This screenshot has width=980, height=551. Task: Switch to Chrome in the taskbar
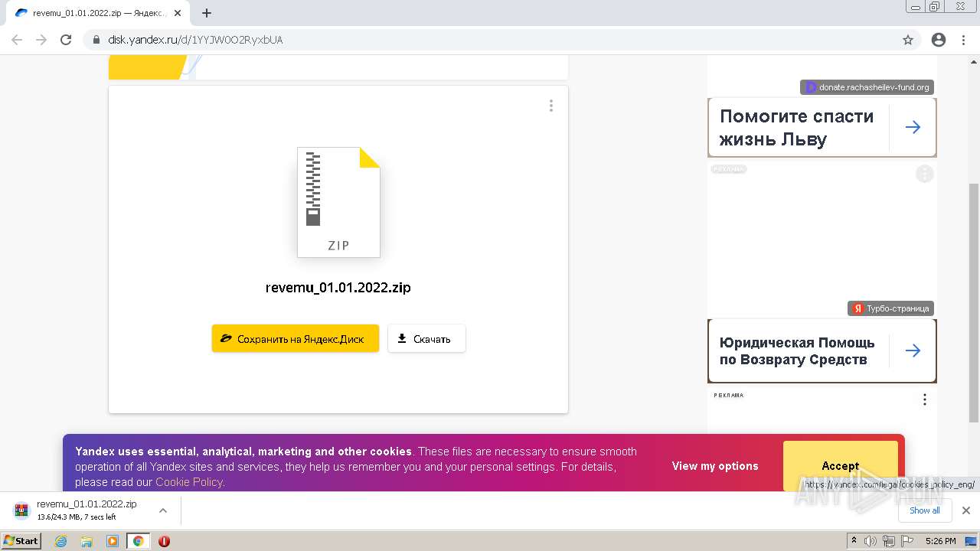point(139,541)
